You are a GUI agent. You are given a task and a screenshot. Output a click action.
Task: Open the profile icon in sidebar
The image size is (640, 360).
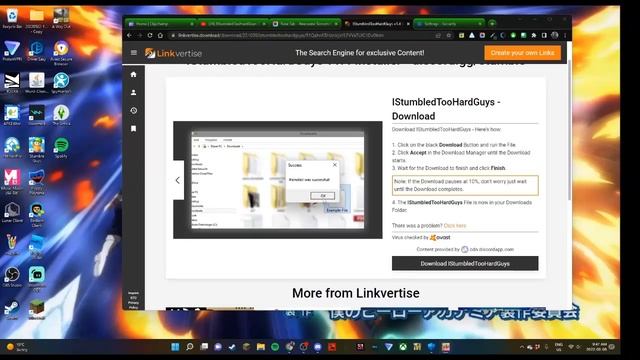tap(133, 93)
